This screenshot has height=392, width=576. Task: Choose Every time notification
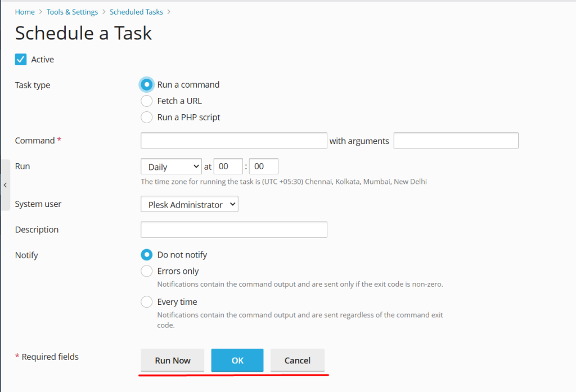[x=147, y=301]
